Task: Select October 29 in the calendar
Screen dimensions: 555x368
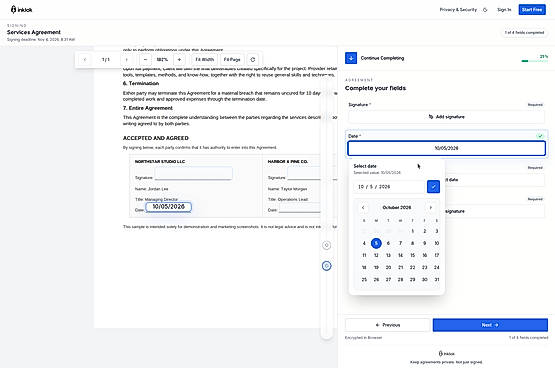Action: 412,280
